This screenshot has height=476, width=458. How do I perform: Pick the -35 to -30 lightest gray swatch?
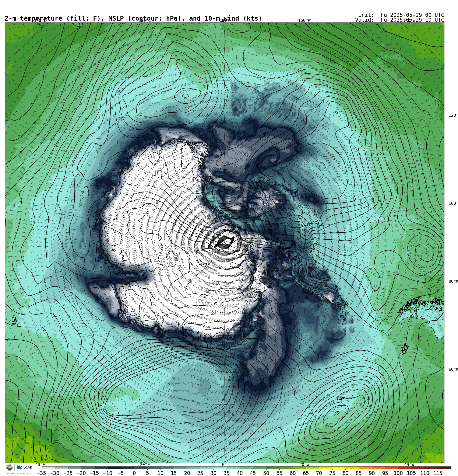click(48, 468)
